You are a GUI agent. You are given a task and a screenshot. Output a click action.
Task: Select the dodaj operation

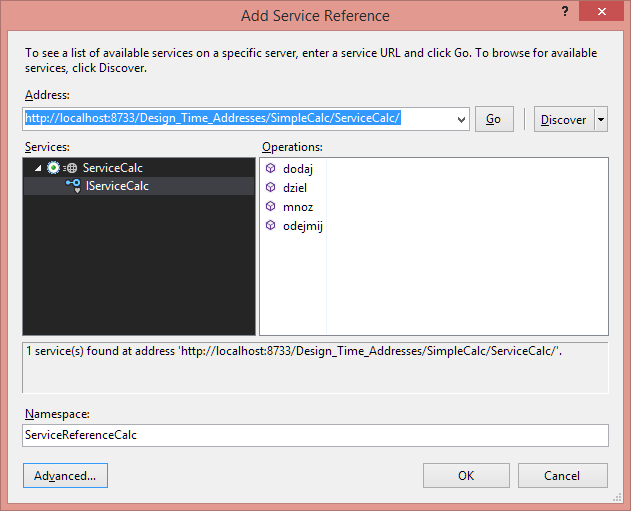point(298,169)
